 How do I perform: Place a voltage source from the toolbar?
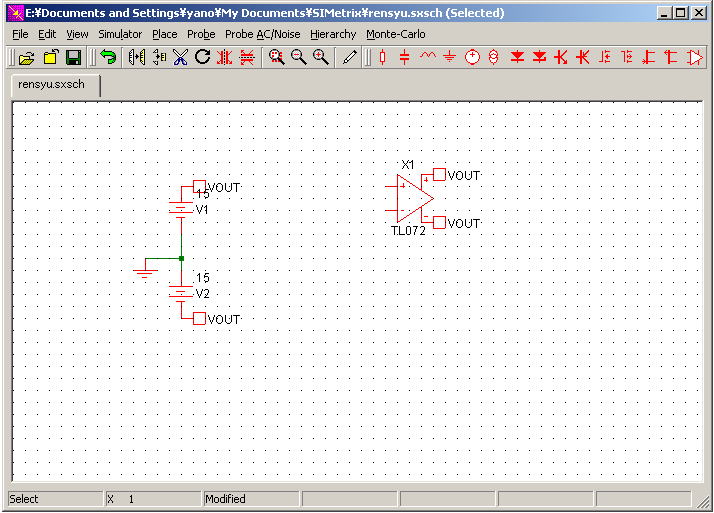tap(472, 58)
